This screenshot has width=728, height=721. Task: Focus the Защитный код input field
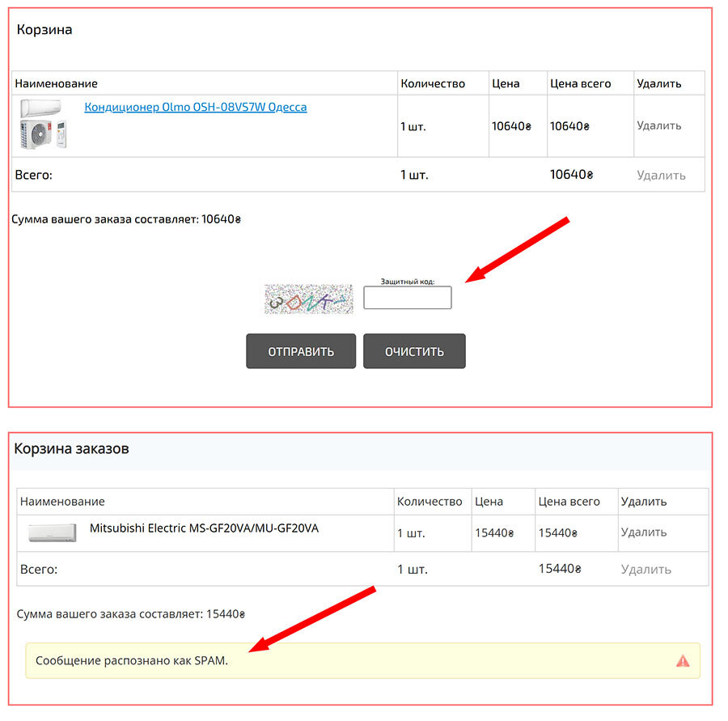tap(407, 298)
